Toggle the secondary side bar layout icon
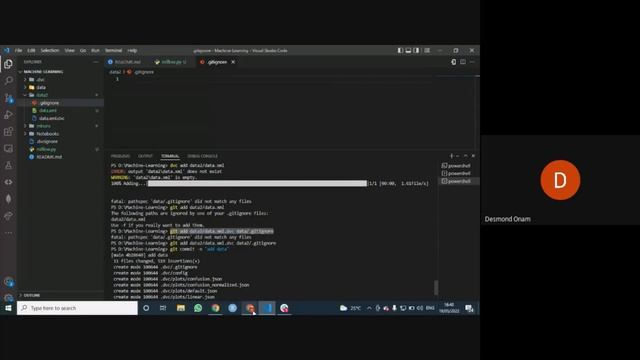 click(x=416, y=51)
